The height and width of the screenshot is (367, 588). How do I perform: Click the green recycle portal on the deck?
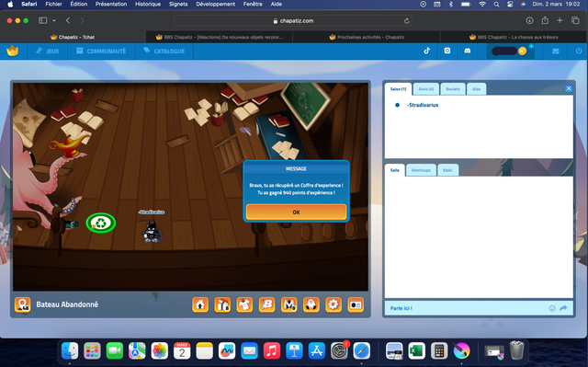pyautogui.click(x=101, y=224)
